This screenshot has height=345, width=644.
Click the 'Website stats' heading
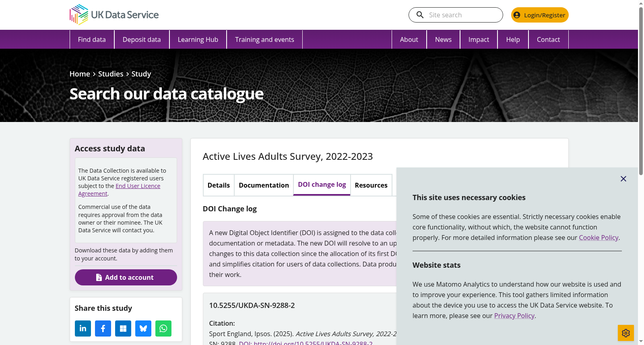(x=436, y=265)
